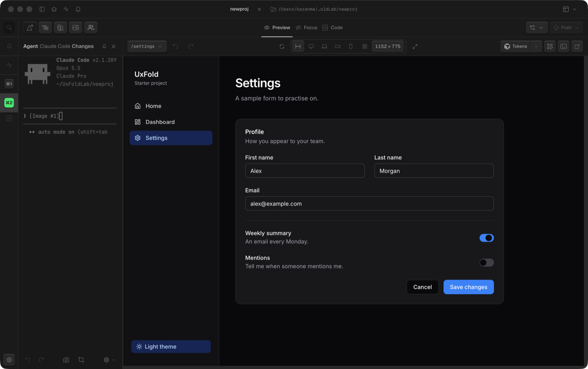
Task: Open the Changes tab in agent panel
Action: [83, 46]
